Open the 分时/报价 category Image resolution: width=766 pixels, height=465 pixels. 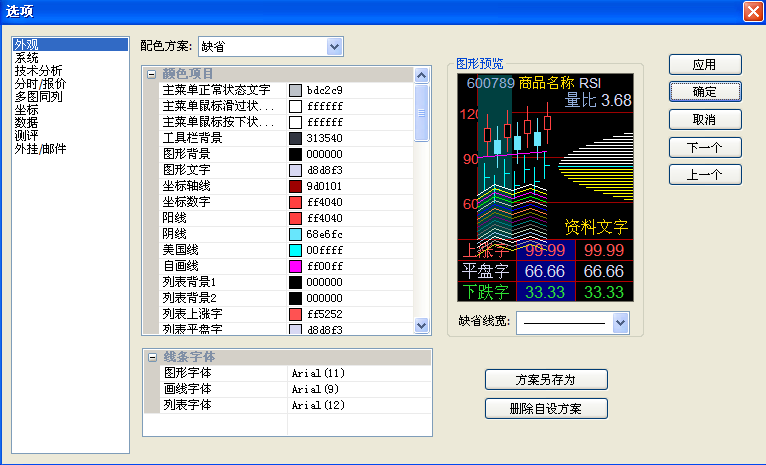[40, 84]
